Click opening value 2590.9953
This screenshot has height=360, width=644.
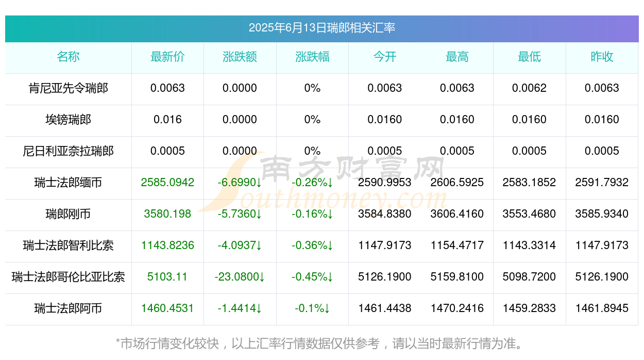pyautogui.click(x=385, y=183)
